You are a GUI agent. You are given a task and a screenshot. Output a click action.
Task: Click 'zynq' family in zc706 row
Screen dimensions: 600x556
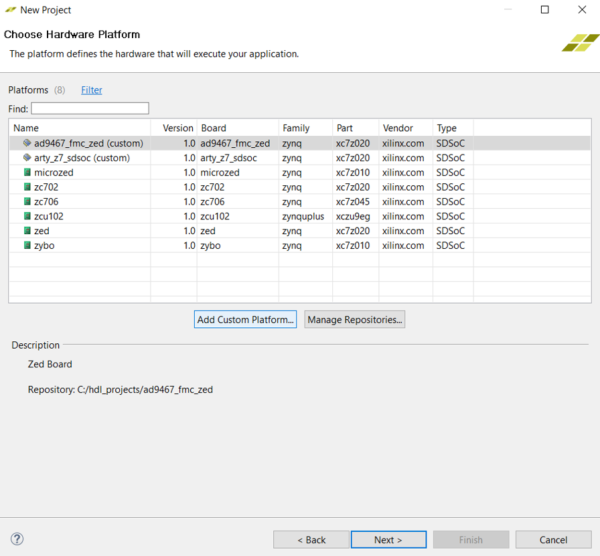click(x=292, y=202)
